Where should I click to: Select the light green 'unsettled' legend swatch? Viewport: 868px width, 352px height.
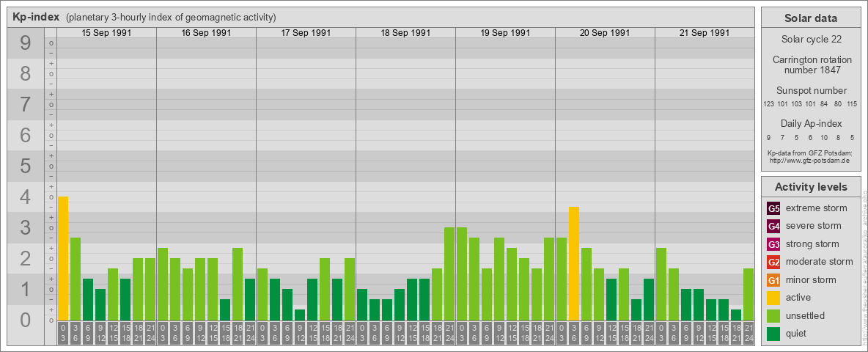[x=773, y=315]
